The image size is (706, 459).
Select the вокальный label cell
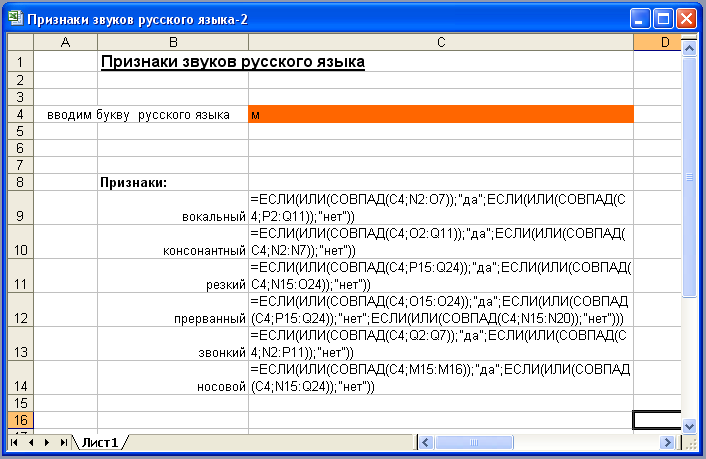coord(173,208)
